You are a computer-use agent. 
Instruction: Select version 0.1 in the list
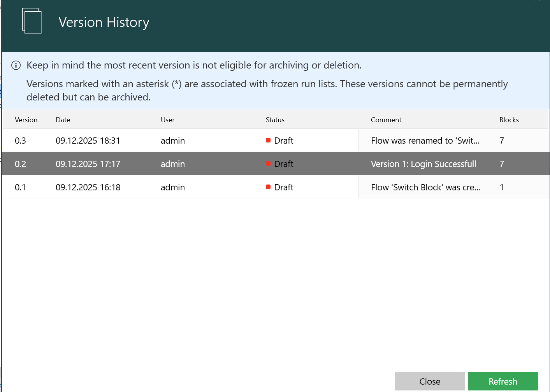point(20,187)
